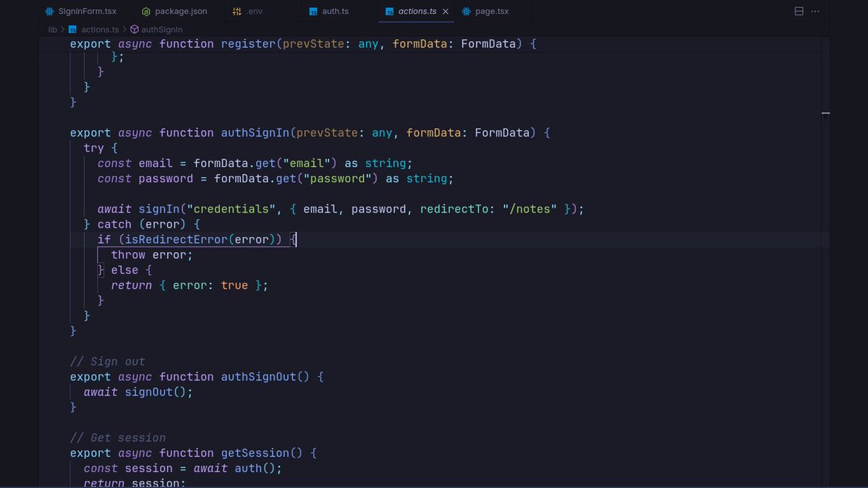The height and width of the screenshot is (488, 868).
Task: Open the lib folder breadcrumb
Action: (x=52, y=30)
